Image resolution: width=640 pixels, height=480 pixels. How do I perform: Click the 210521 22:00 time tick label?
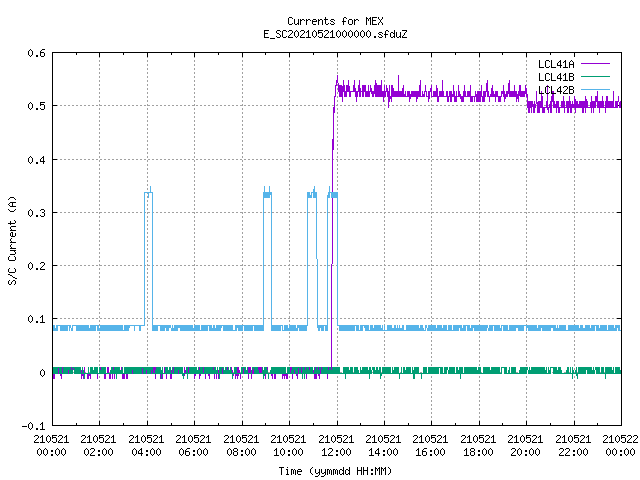click(573, 446)
